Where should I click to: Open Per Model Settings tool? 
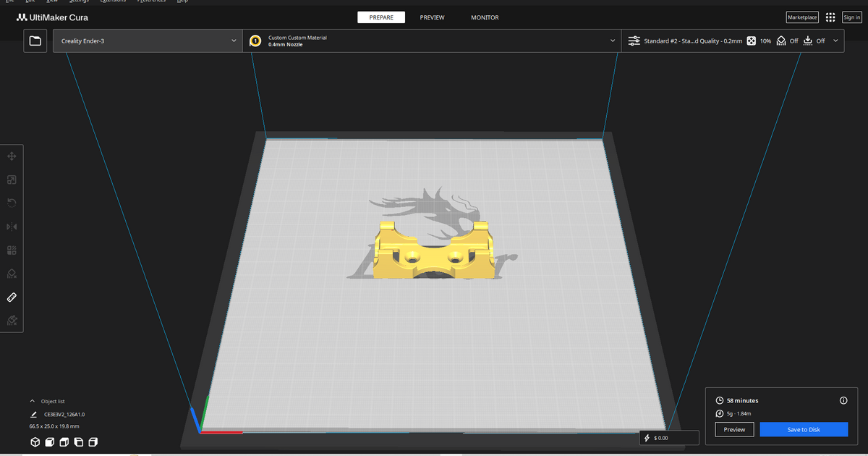(x=12, y=250)
